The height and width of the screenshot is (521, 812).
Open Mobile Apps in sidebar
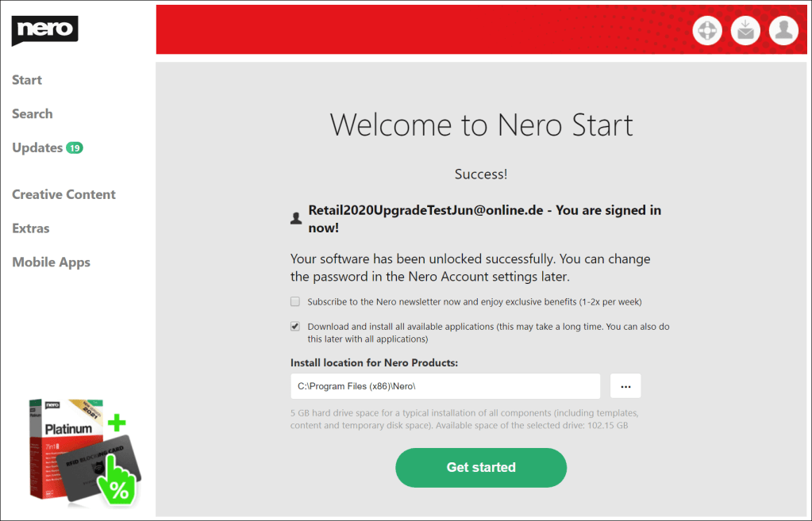tap(51, 262)
